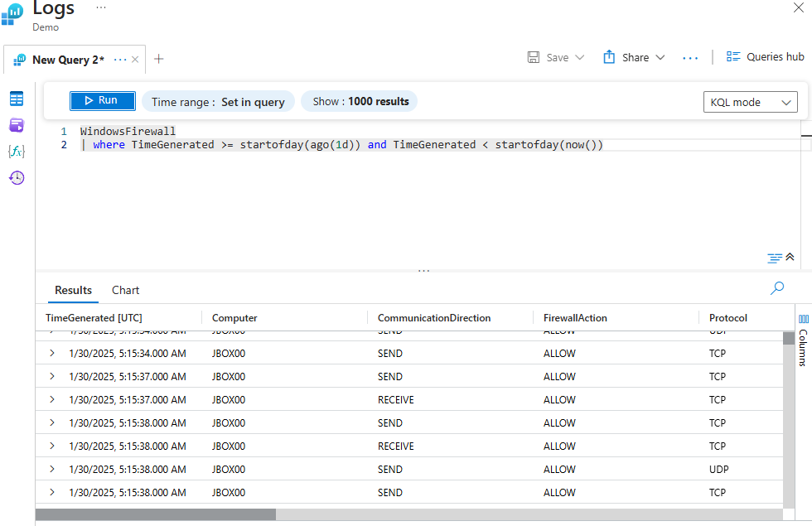The width and height of the screenshot is (812, 526).
Task: Sort by TimeGenerated [UTC] column header
Action: (x=94, y=318)
